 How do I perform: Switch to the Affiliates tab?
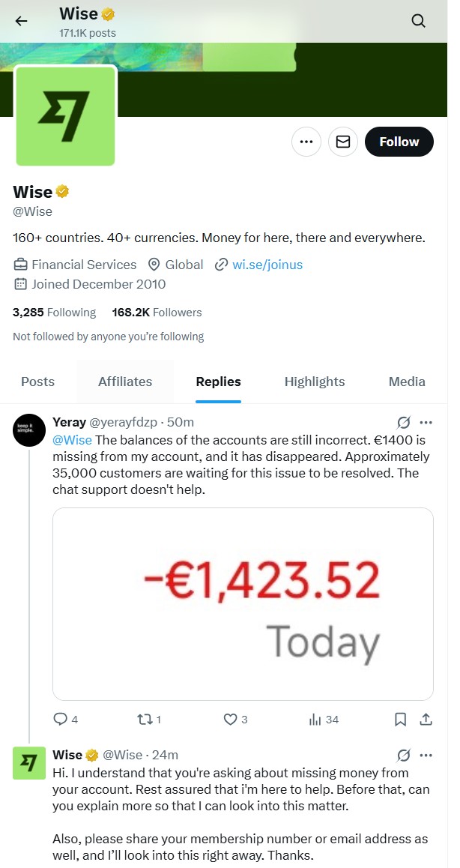click(x=125, y=382)
